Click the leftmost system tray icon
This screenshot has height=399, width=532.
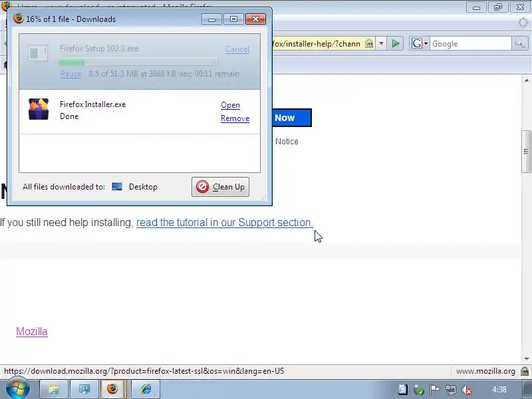(403, 390)
